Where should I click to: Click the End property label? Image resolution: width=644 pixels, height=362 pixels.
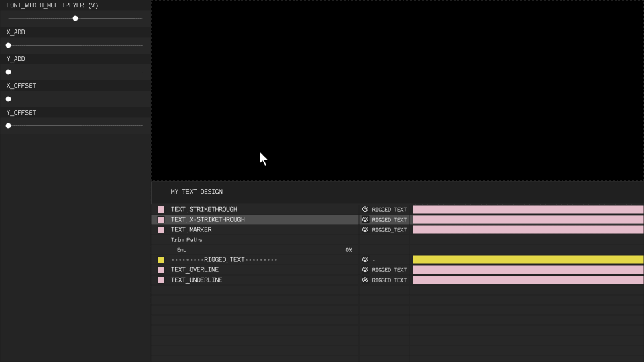[x=182, y=250]
